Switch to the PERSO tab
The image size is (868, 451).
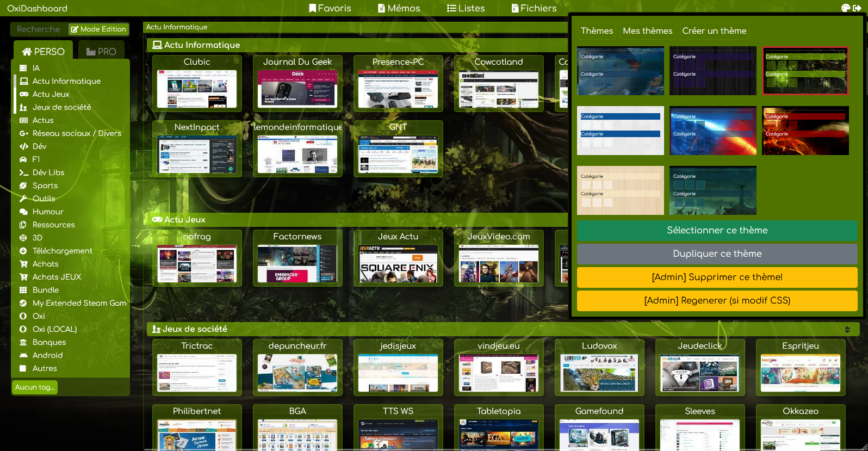43,52
